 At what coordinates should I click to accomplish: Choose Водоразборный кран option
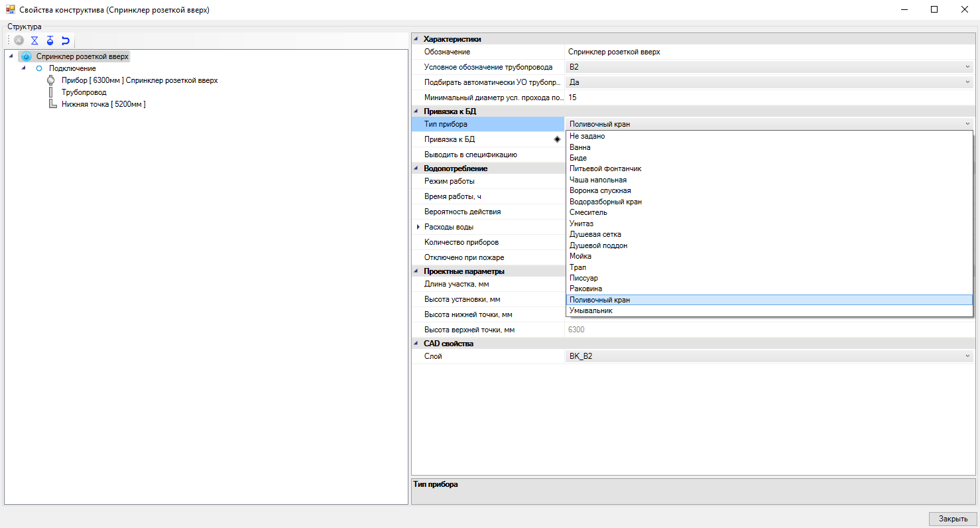pos(769,202)
